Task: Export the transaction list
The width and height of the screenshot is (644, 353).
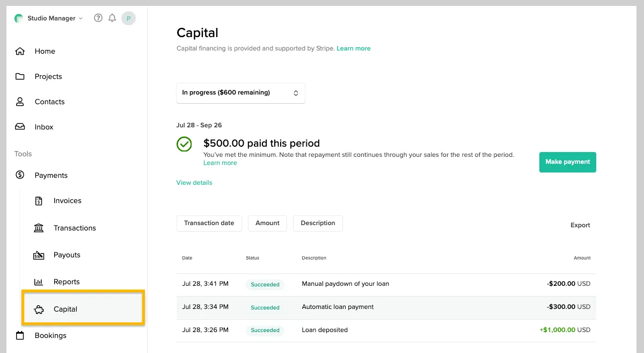Action: [580, 225]
